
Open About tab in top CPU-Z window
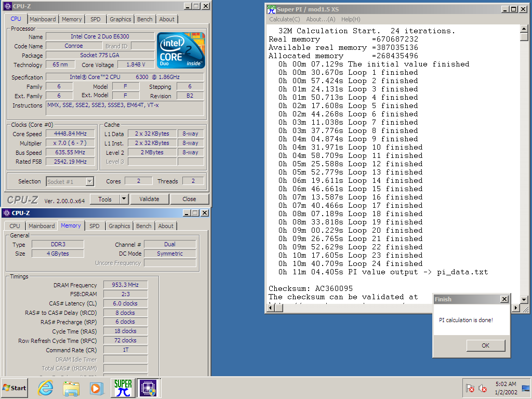click(167, 19)
